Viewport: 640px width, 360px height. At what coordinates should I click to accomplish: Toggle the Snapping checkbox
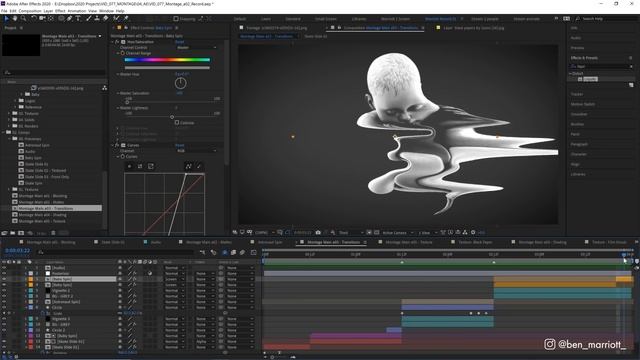pyautogui.click(x=176, y=19)
